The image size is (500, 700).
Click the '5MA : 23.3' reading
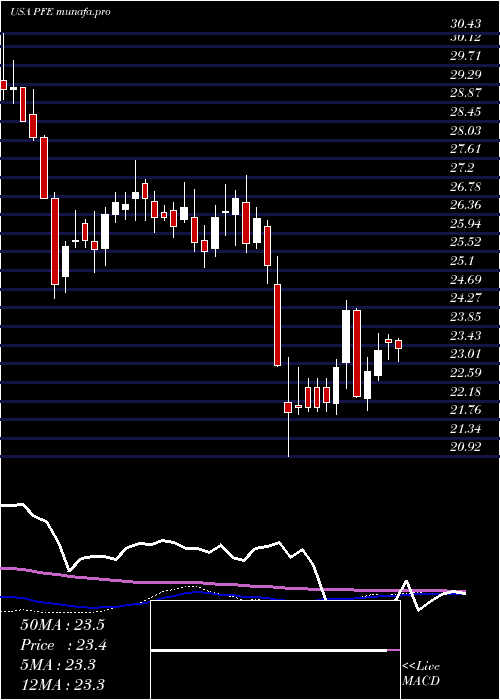point(58,665)
